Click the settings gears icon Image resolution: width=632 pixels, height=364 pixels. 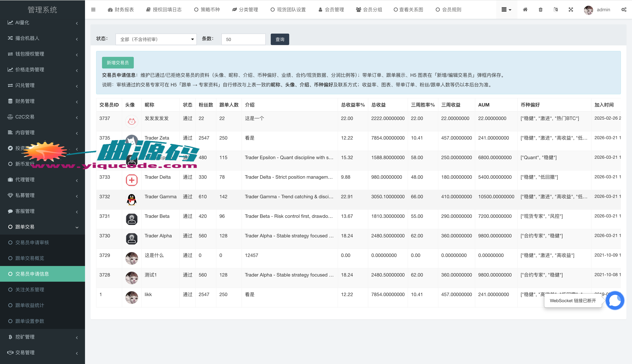pos(623,9)
